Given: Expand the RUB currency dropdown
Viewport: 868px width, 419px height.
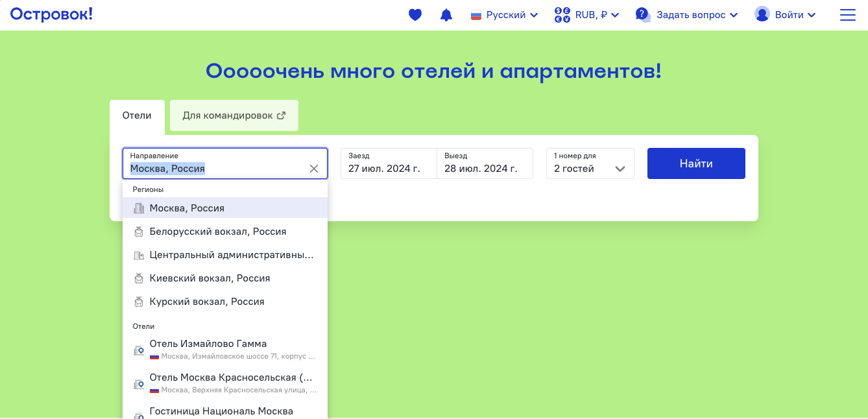Looking at the screenshot, I should (587, 15).
